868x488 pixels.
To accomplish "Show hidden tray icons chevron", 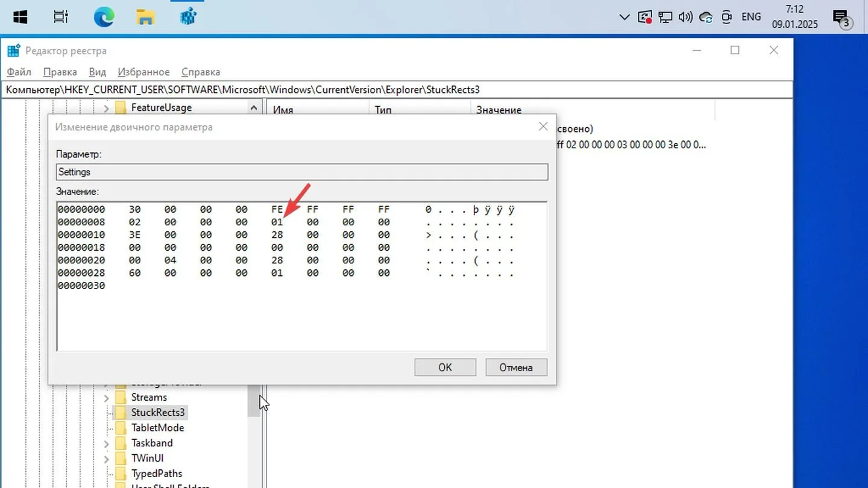I will click(624, 17).
